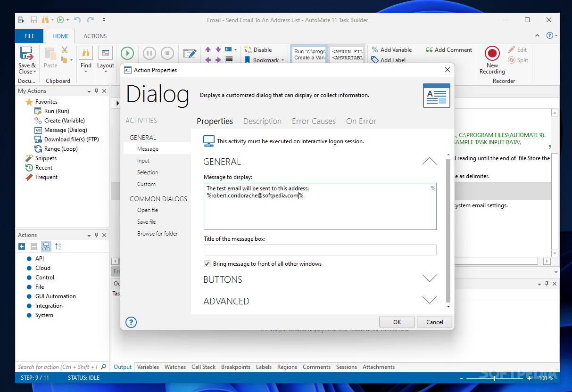Screen dimensions: 572x392
Task: Click the Pause task button
Action: pyautogui.click(x=149, y=53)
